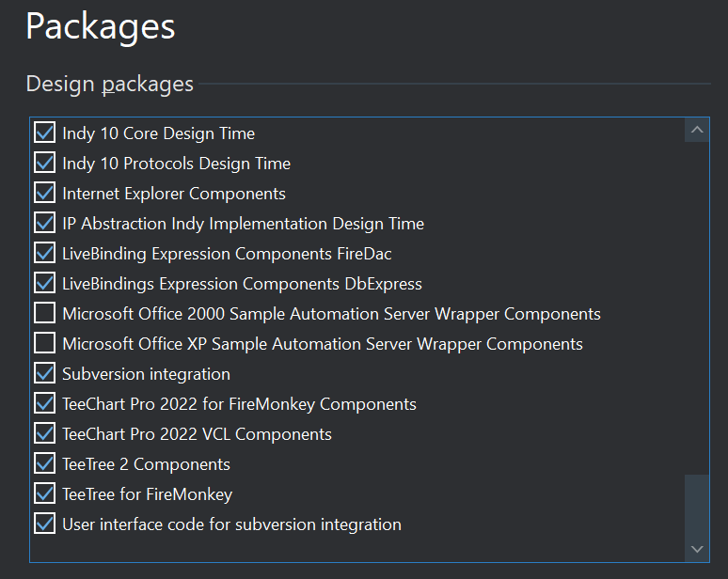Select 'Microsoft Office XP Sample Automation Server' text

point(237,344)
